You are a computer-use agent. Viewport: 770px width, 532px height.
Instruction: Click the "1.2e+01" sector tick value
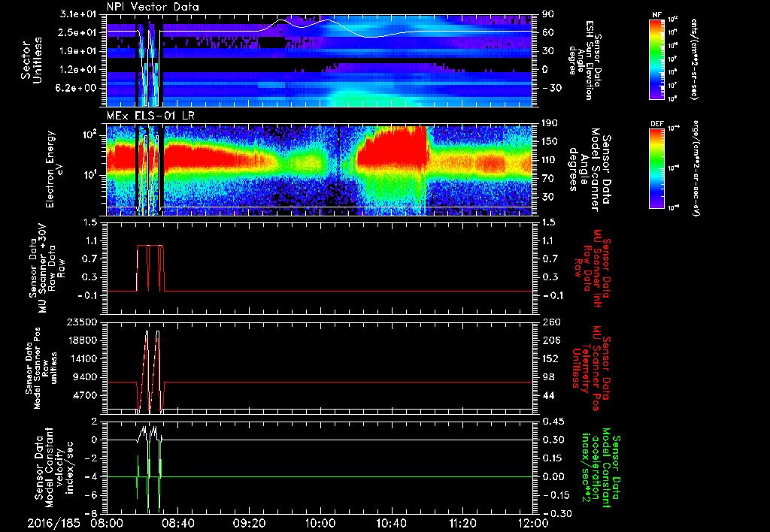[x=78, y=70]
